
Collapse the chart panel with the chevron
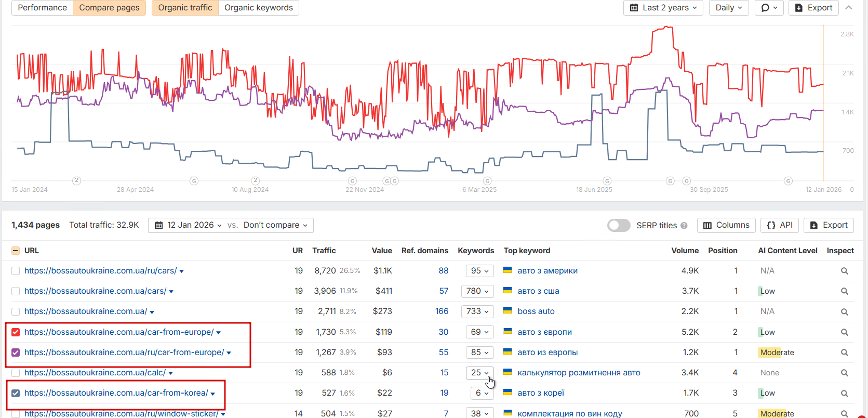coord(849,8)
